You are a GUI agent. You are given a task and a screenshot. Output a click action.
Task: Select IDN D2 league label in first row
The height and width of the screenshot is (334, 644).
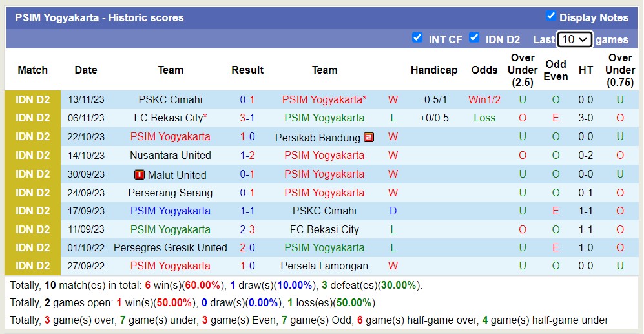coord(32,100)
